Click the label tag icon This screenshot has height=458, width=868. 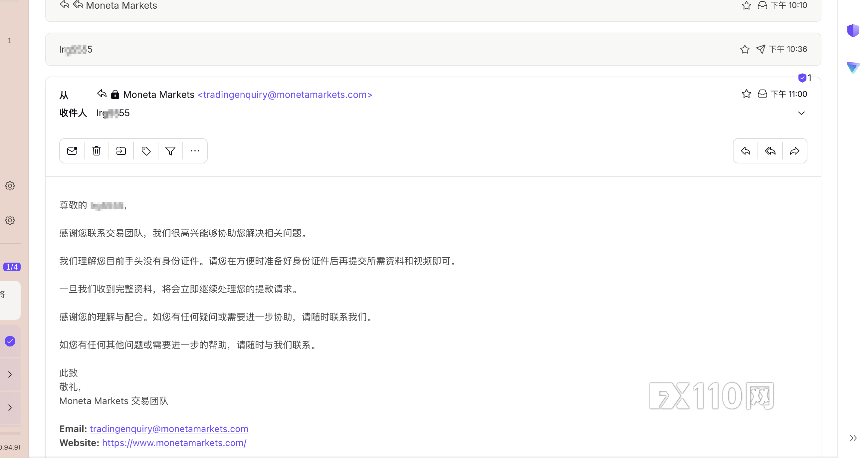pos(146,151)
